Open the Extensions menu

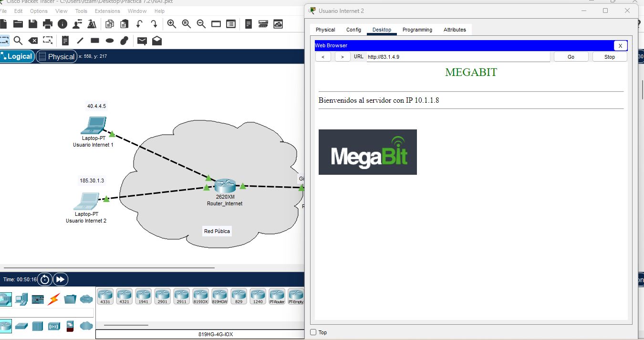tap(107, 11)
